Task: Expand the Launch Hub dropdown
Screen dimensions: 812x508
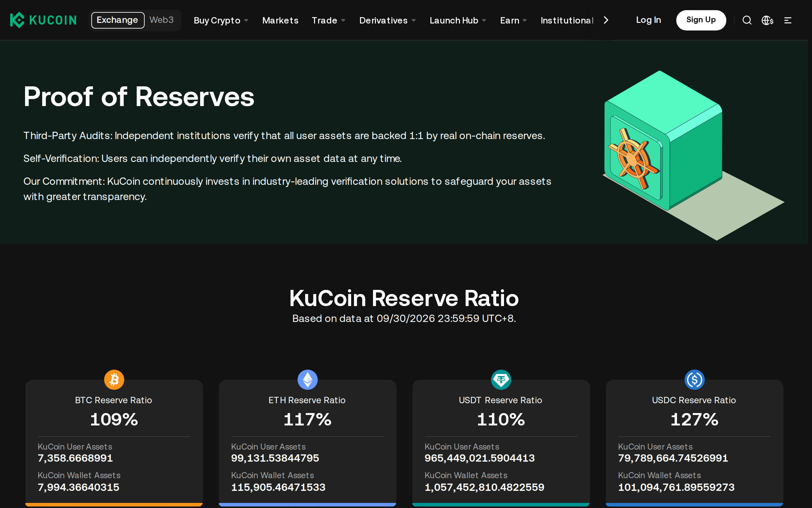Action: tap(458, 21)
